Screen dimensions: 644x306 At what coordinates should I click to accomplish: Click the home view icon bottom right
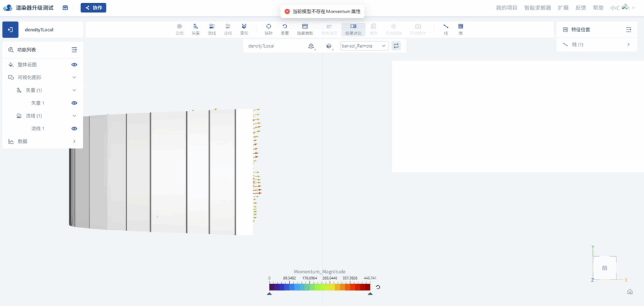630,292
